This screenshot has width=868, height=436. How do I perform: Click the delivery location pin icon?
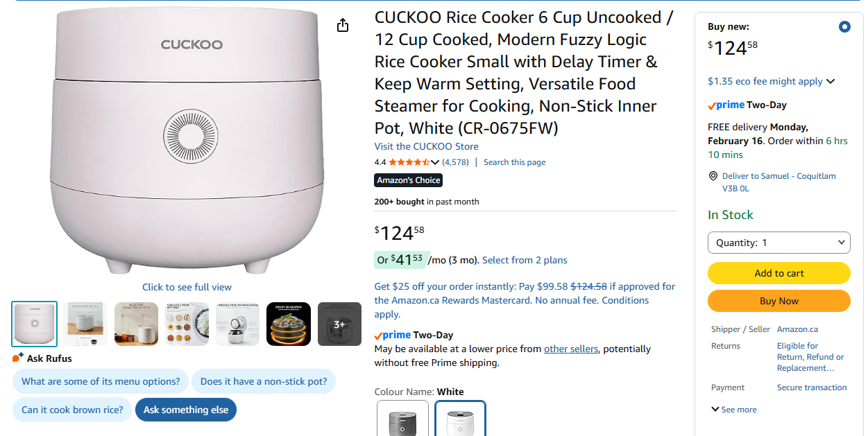713,176
